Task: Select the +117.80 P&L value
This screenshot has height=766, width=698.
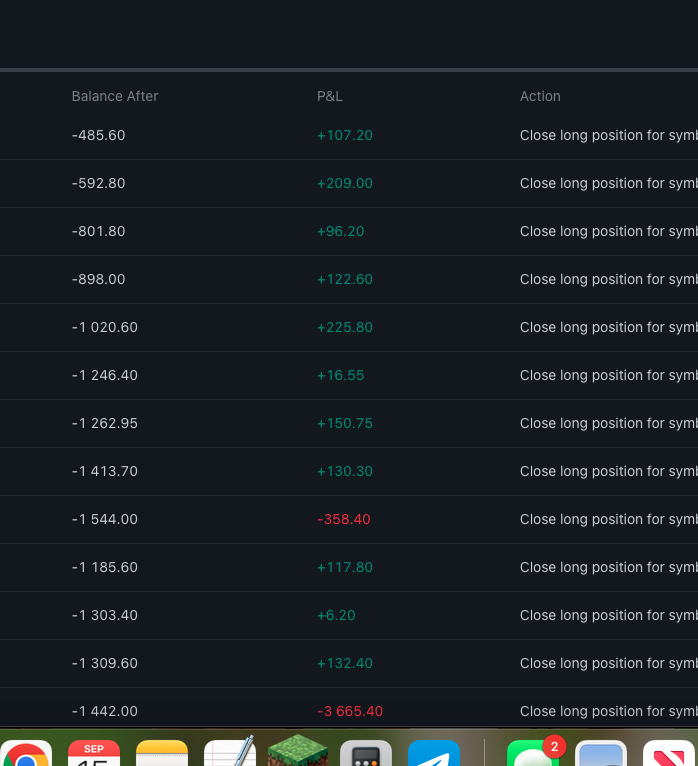Action: (345, 567)
